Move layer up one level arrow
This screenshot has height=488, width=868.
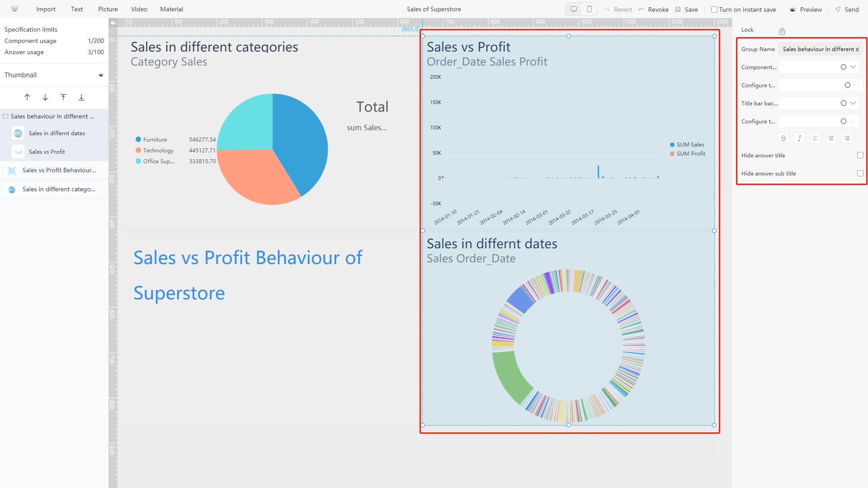27,97
